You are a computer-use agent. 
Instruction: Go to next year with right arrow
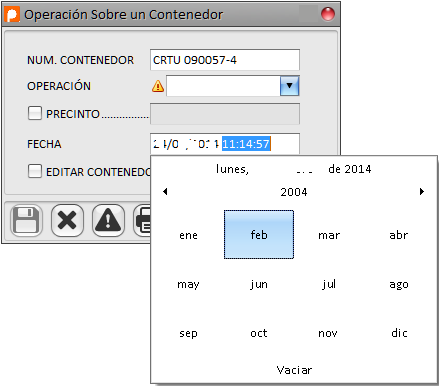coord(422,192)
